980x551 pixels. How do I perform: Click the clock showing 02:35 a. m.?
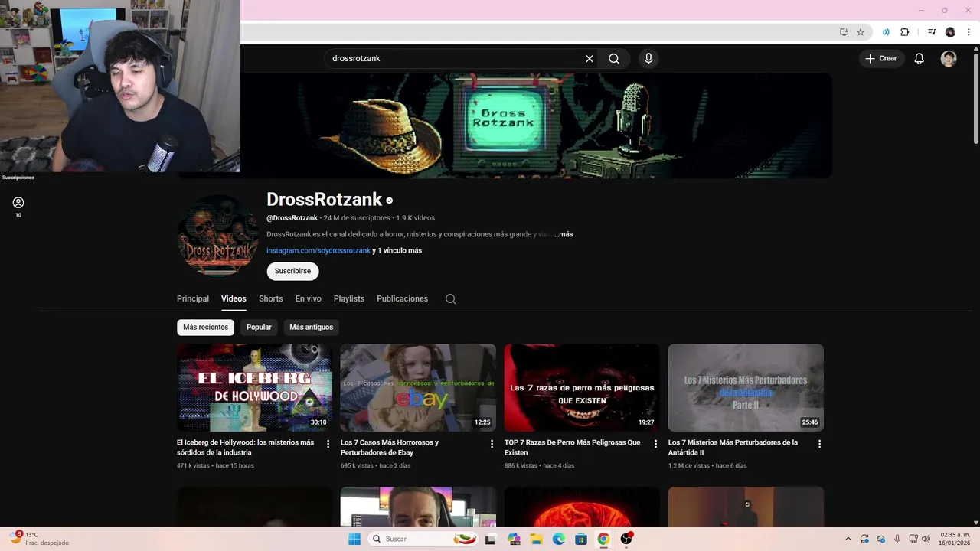955,539
